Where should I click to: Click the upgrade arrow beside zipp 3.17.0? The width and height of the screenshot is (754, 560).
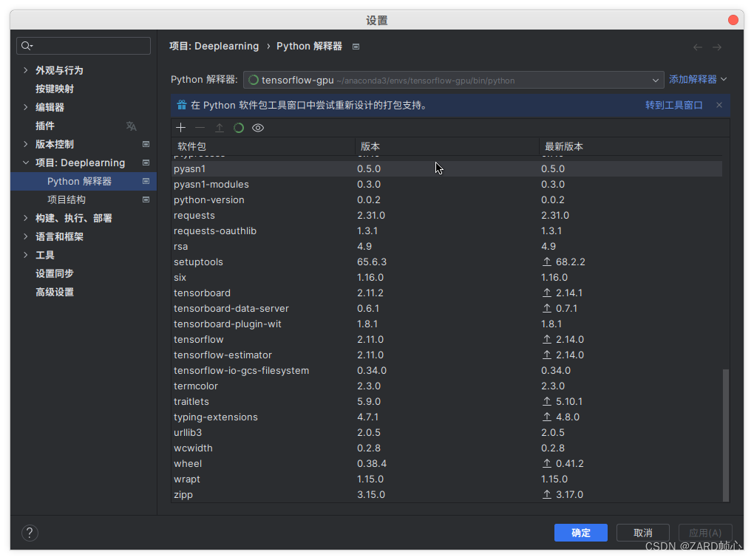tap(547, 494)
